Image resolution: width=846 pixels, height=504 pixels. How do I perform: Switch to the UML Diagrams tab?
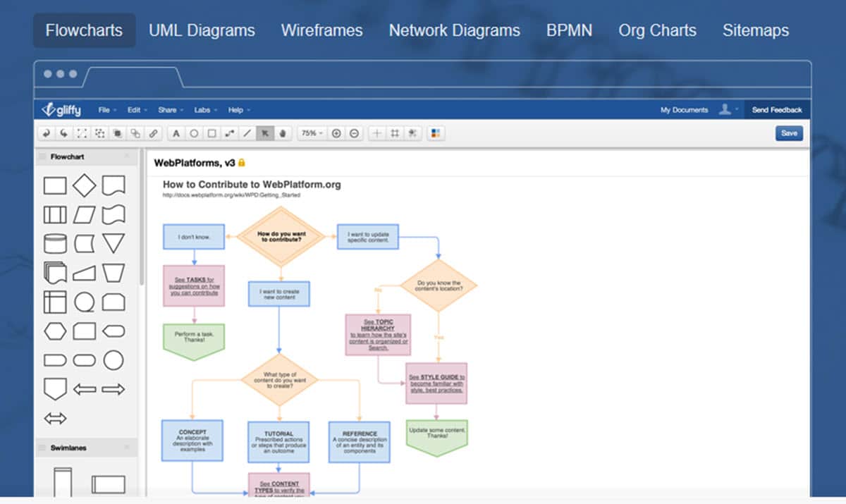coord(202,30)
